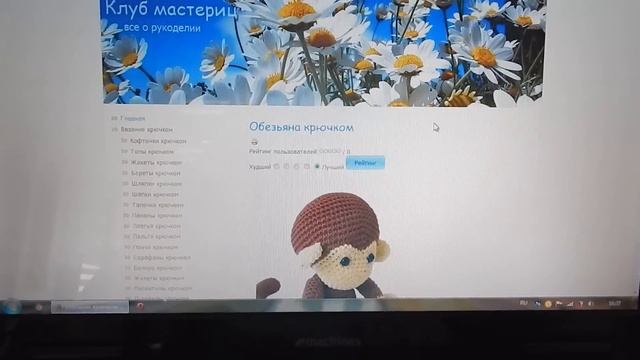Switch the RU language indicator
Viewport: 640px width, 360px height.
tap(524, 303)
